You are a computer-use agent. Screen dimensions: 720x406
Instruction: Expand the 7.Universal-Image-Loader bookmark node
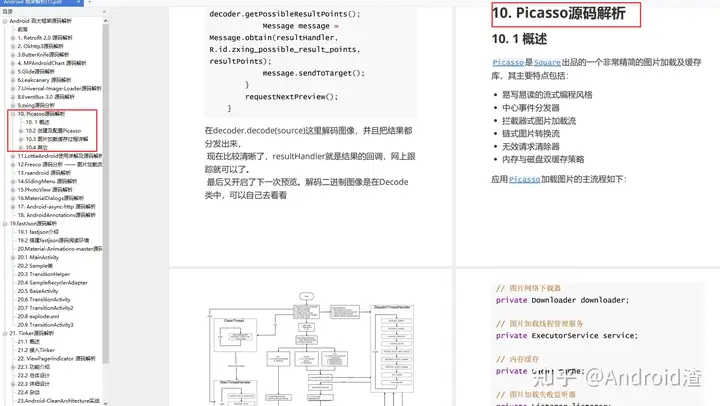tap(13, 89)
